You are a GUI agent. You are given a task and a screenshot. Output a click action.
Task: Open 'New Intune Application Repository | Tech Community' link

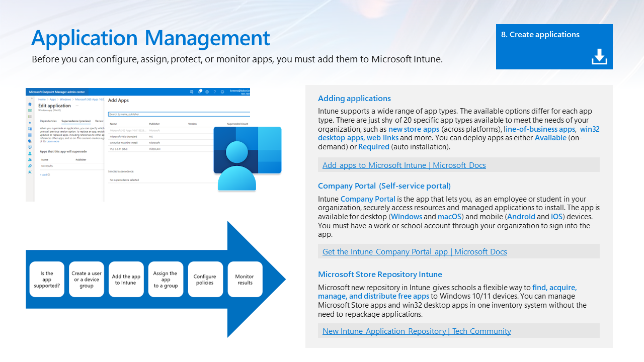tap(417, 331)
